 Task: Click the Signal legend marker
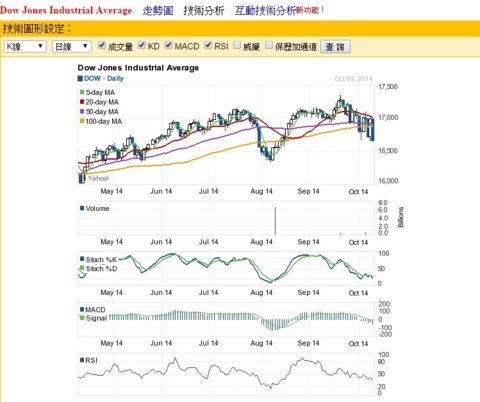pos(82,318)
